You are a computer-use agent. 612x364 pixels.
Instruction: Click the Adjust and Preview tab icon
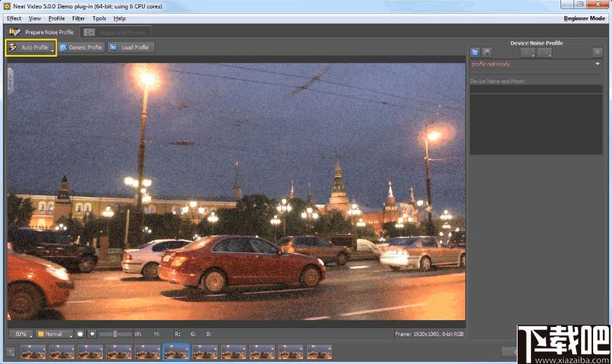pos(90,32)
